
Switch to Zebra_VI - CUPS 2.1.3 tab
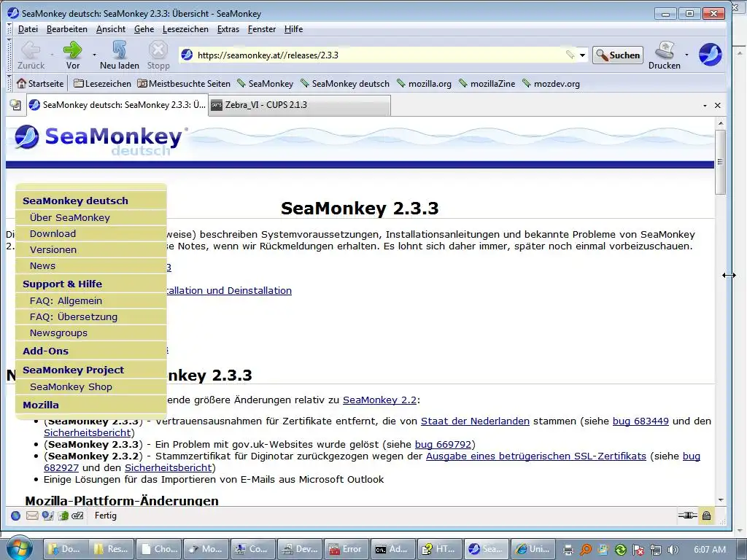(x=299, y=105)
